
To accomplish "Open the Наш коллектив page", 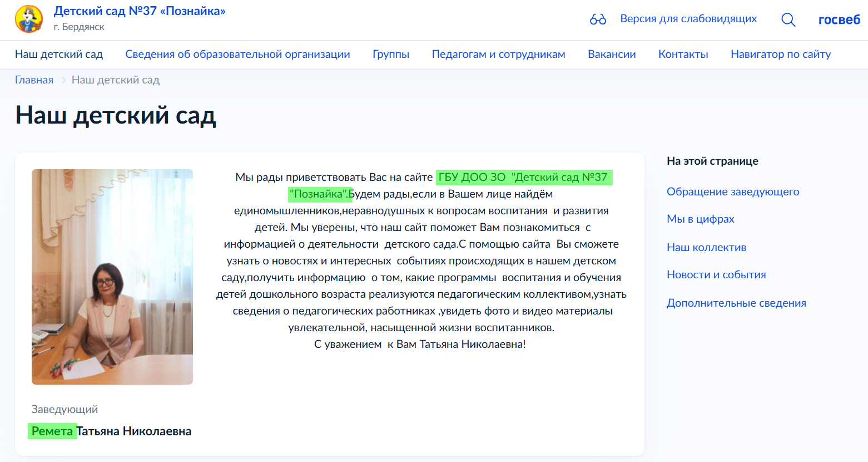I will coord(706,247).
